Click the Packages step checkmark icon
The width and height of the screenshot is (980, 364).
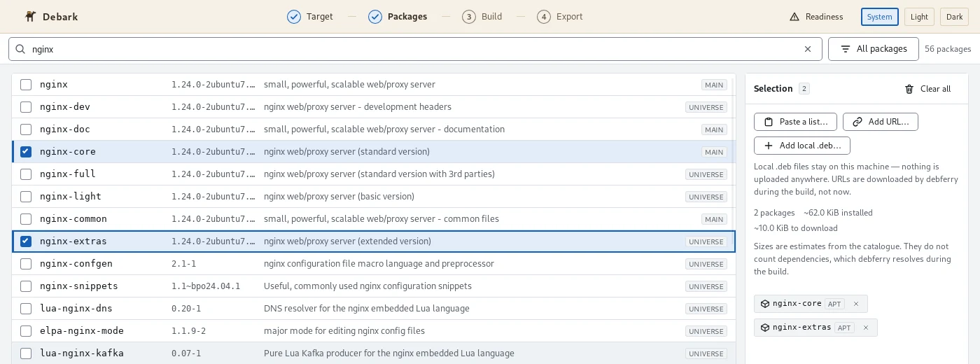pos(375,17)
